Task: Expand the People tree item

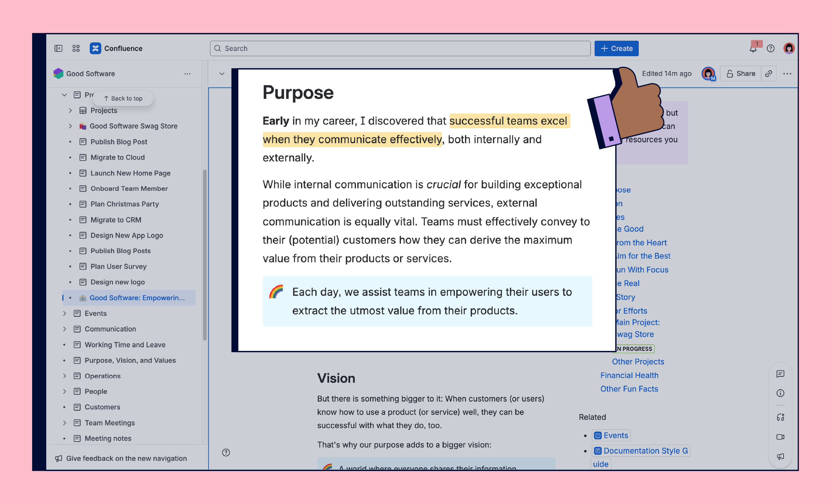Action: [65, 391]
